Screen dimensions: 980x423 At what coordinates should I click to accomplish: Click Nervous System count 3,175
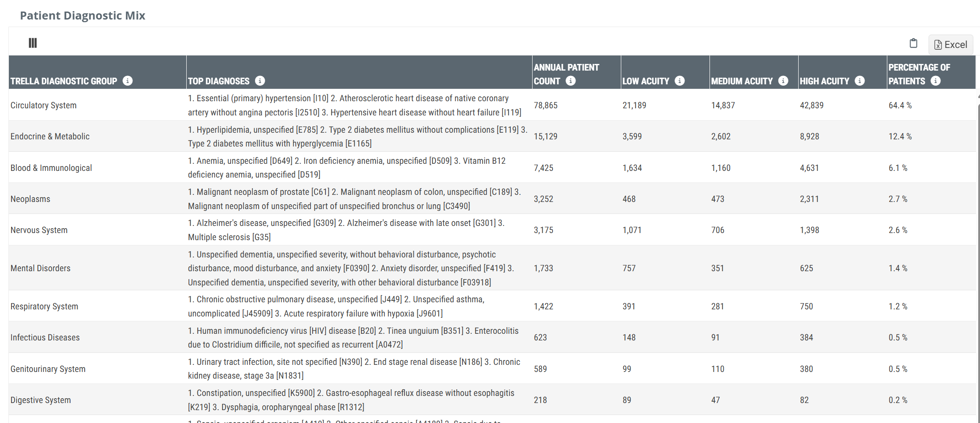544,230
